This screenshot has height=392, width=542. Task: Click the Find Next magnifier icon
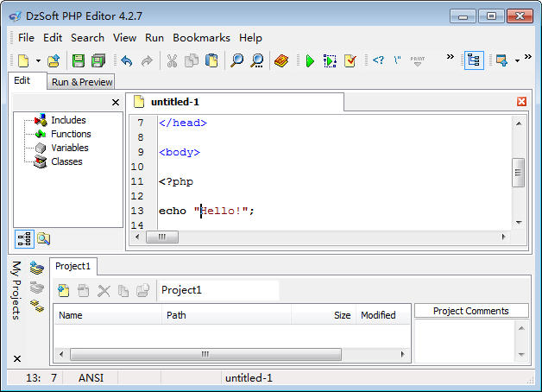pyautogui.click(x=257, y=60)
